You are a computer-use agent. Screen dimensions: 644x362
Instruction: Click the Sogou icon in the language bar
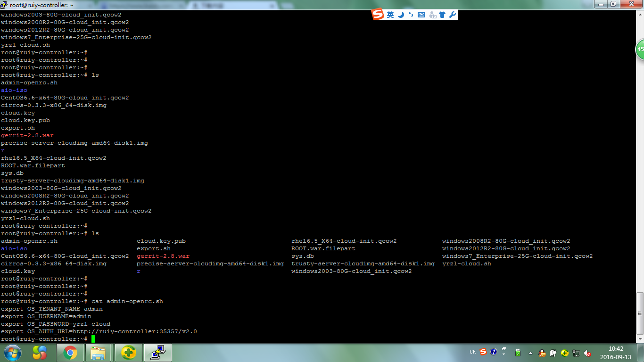click(x=483, y=352)
